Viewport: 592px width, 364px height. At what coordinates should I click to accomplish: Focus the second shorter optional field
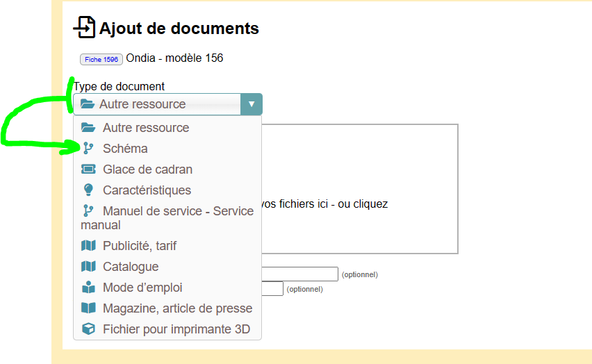tap(272, 288)
